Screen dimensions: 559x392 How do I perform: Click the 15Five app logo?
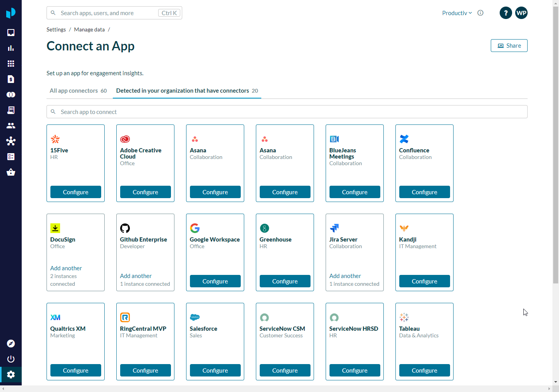click(55, 139)
